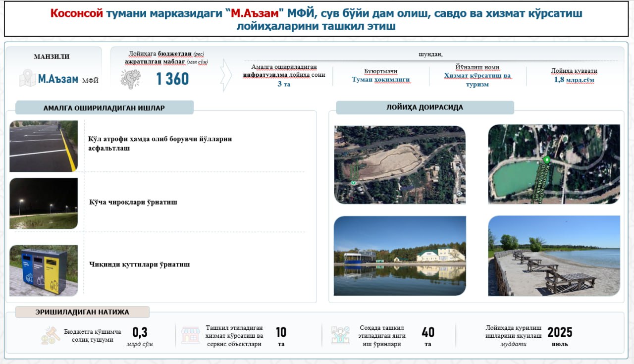Viewport: 634px width, 364px height.
Task: Select the ЛОЙИҲА ДОИРАСИДА section header
Action: pos(424,107)
